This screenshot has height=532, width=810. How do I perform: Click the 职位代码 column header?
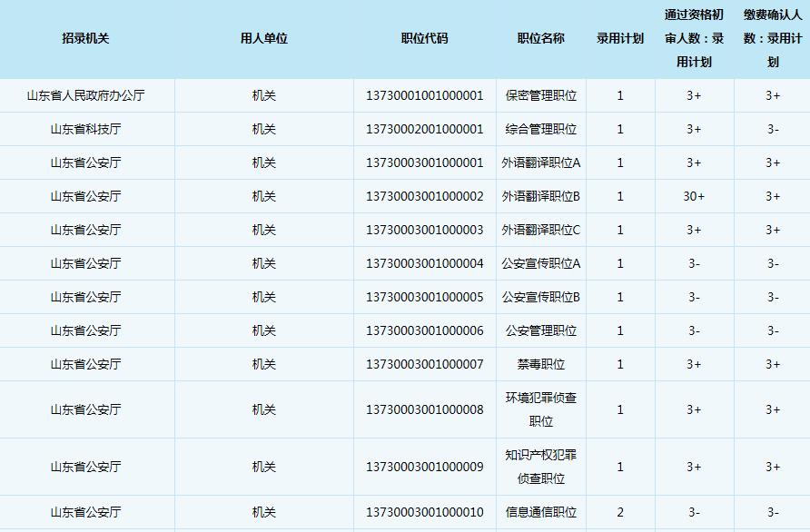(x=425, y=39)
